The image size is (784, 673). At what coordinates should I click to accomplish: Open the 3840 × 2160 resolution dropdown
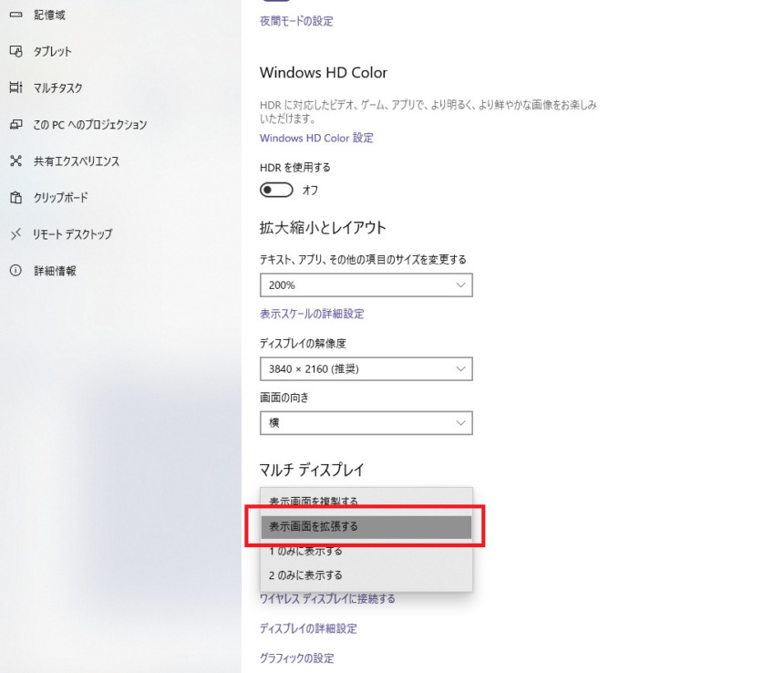[x=366, y=369]
